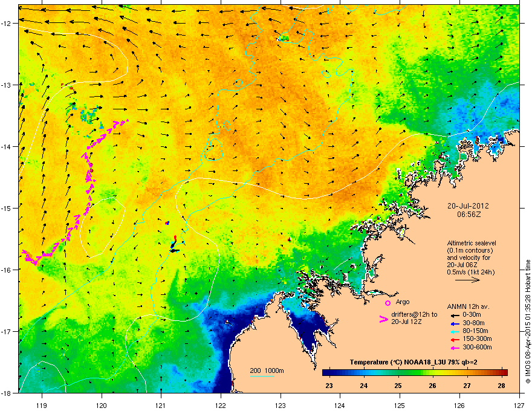Viewport: 532px width, 411px height.
Task: Click latitude axis label -12
Action: [x=7, y=24]
